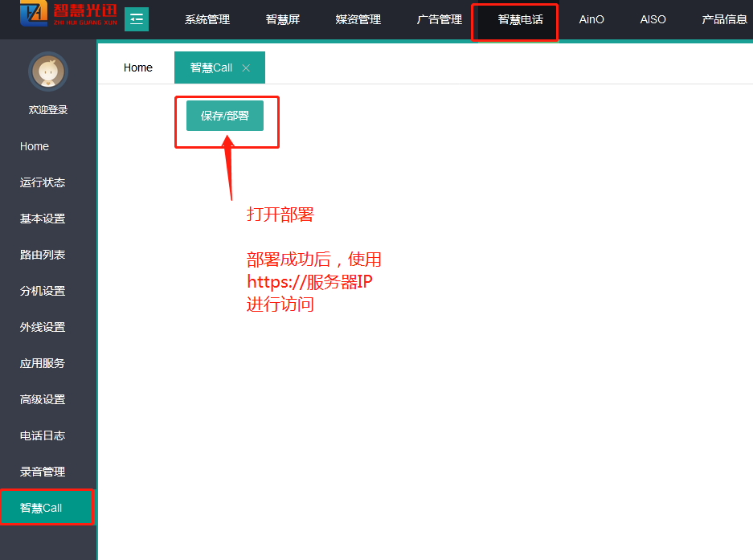Image resolution: width=753 pixels, height=560 pixels.
Task: Open 运行状态 in the sidebar
Action: [x=43, y=182]
